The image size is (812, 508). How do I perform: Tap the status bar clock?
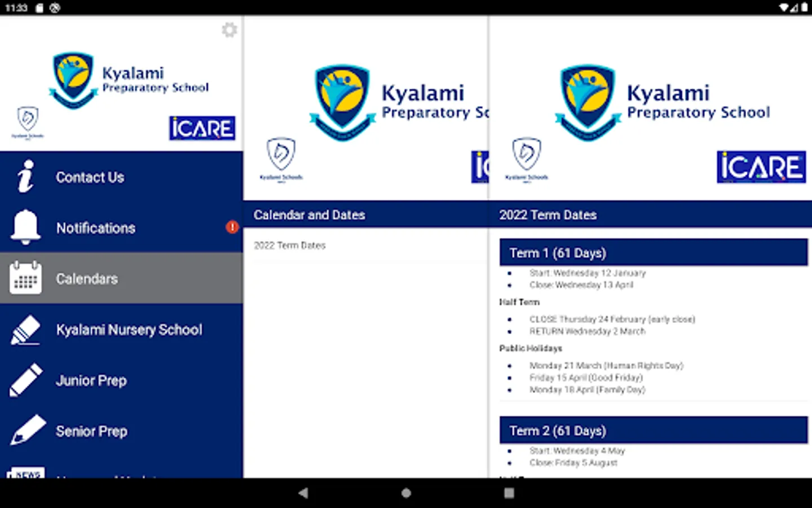[16, 8]
